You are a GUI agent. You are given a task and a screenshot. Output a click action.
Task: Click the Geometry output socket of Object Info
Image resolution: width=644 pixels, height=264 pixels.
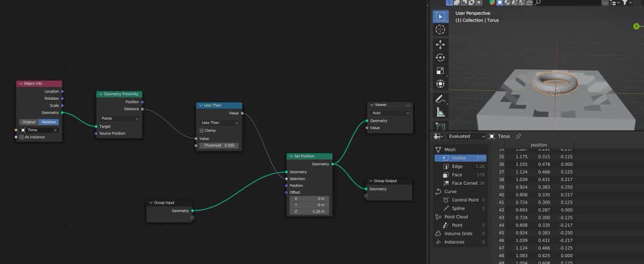point(62,113)
